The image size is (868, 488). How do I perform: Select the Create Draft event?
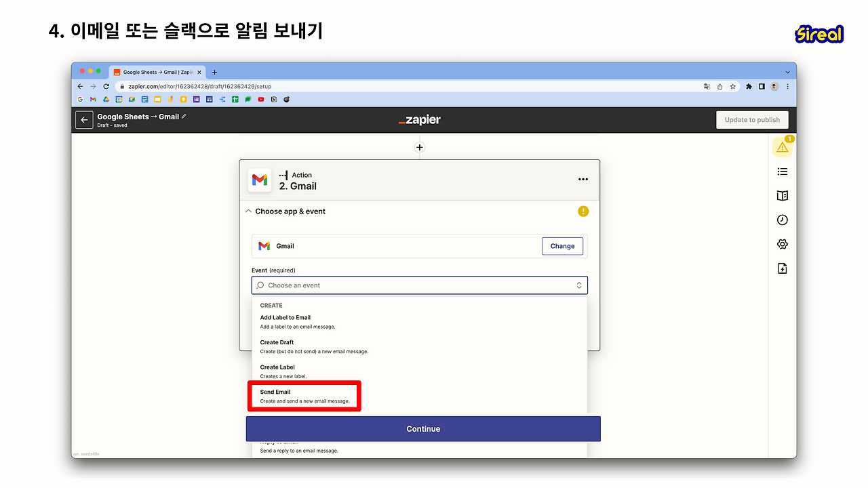tap(419, 346)
